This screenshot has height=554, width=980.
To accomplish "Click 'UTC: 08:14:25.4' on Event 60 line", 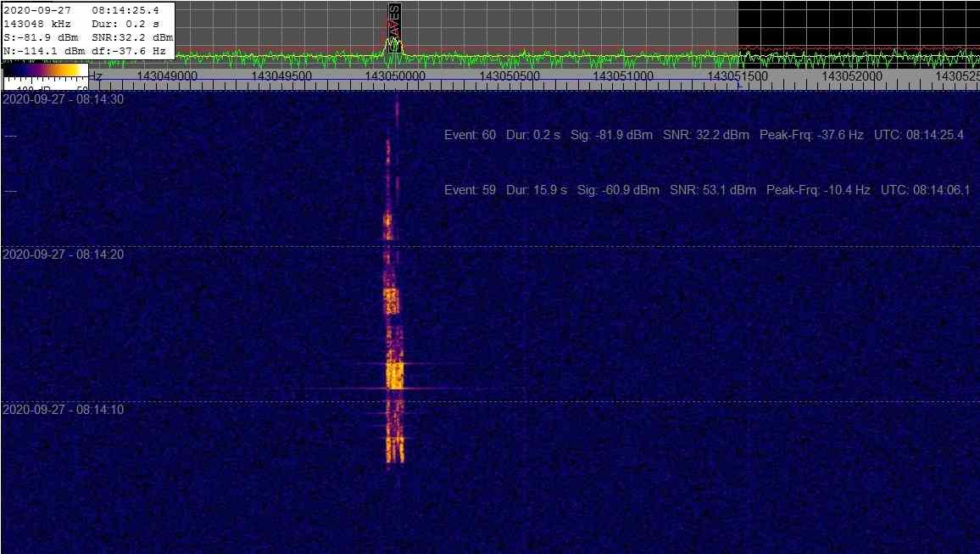I will point(919,135).
